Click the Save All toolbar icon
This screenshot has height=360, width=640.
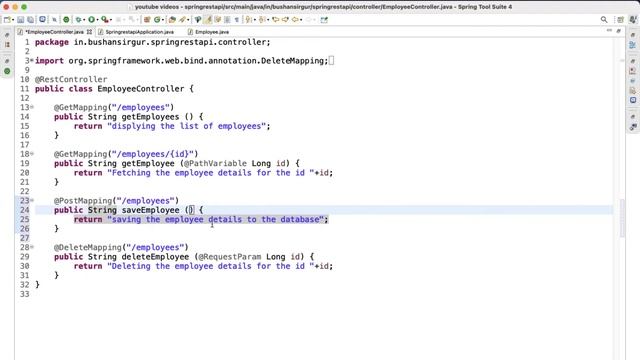tap(31, 20)
